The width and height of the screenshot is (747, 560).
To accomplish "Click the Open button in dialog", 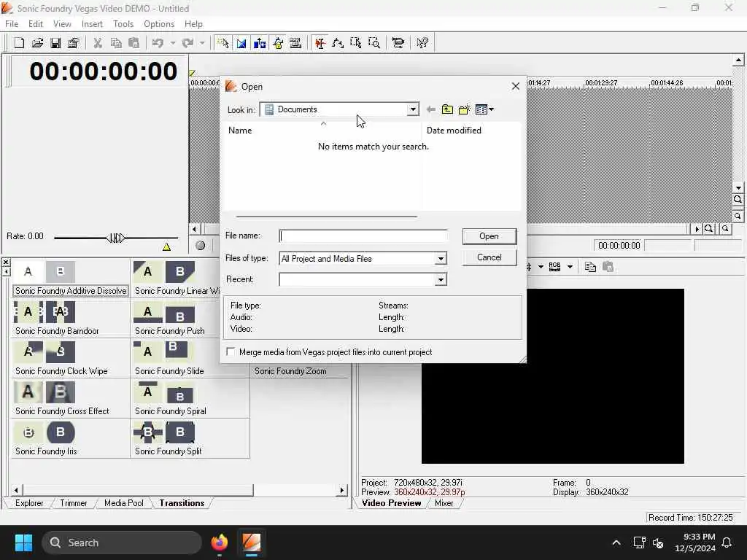I will (x=489, y=236).
